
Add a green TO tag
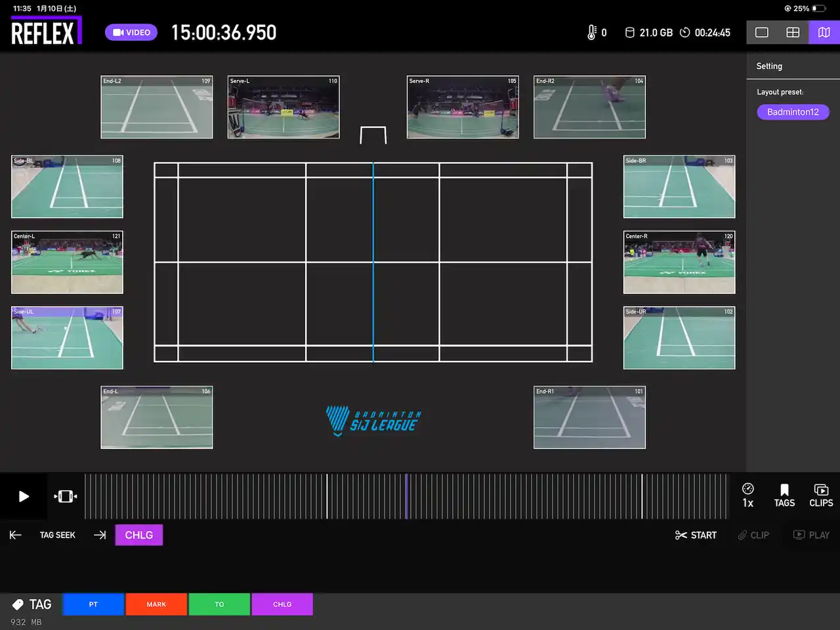pyautogui.click(x=219, y=604)
